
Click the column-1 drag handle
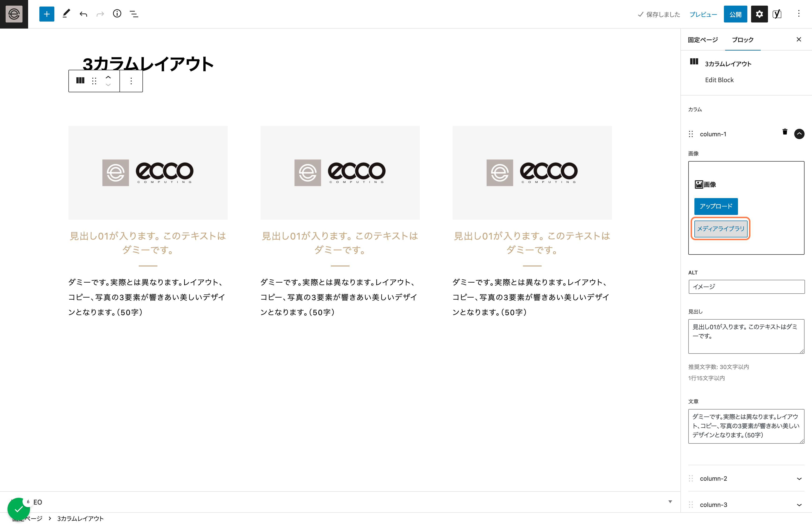click(691, 134)
